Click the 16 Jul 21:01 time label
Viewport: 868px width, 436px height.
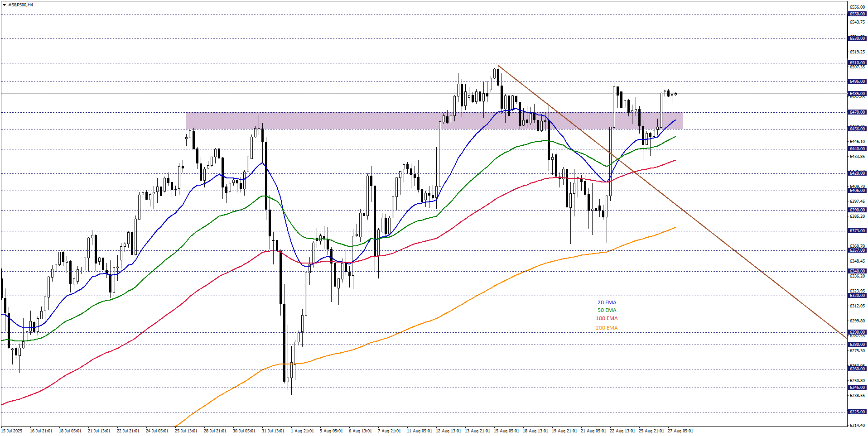point(41,431)
